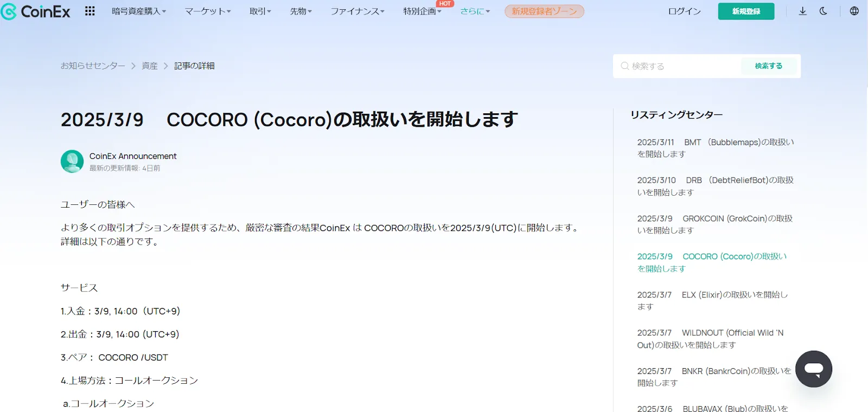Click the download app icon
This screenshot has width=868, height=412.
pyautogui.click(x=803, y=11)
